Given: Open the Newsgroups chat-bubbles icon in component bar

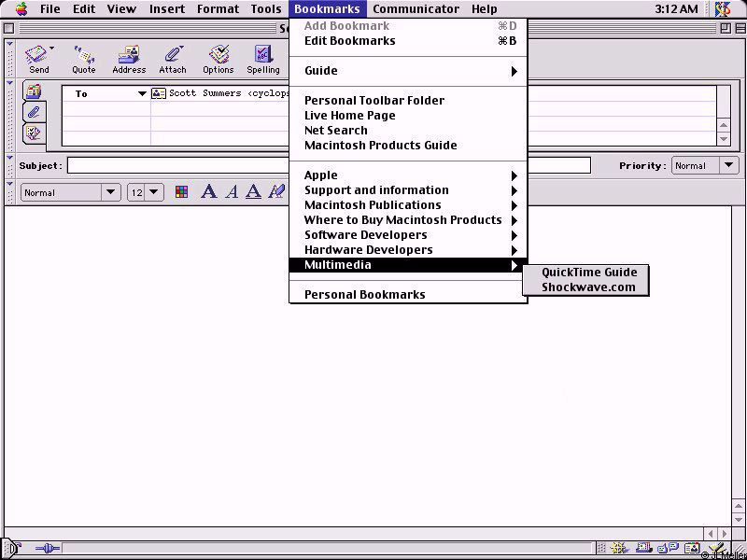Looking at the screenshot, I should pyautogui.click(x=668, y=549).
